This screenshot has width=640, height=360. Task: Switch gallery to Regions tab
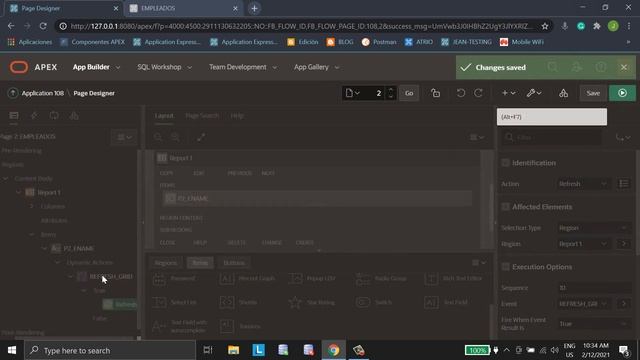(166, 263)
